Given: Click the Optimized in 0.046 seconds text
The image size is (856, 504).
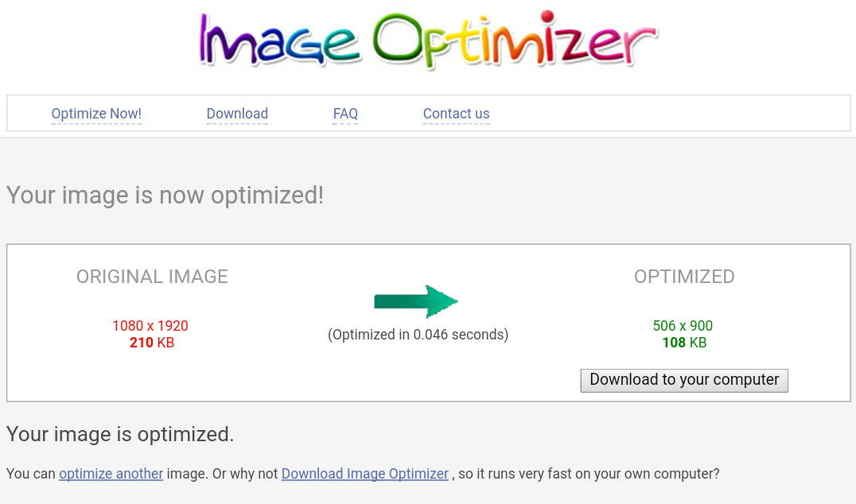Looking at the screenshot, I should click(418, 335).
